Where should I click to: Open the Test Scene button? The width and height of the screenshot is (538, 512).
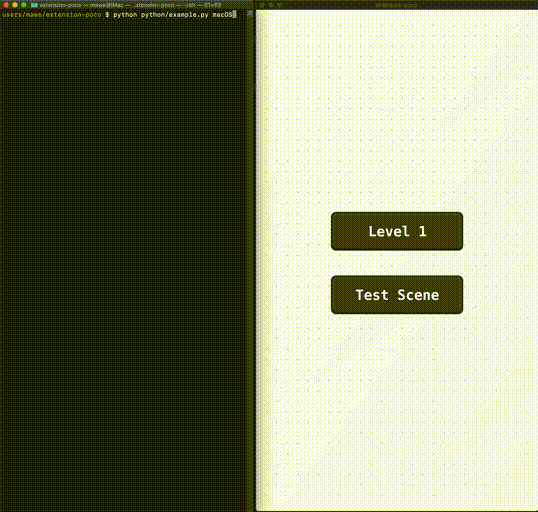click(x=397, y=295)
